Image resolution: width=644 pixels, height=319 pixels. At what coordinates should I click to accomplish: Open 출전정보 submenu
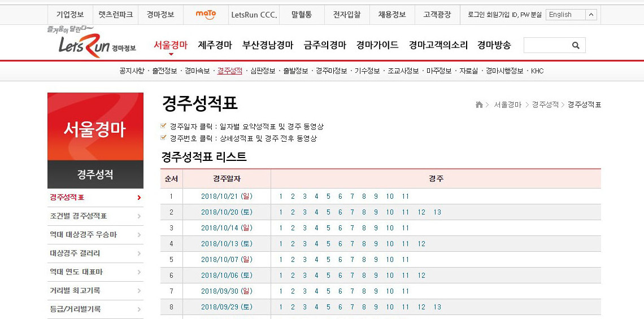[165, 71]
